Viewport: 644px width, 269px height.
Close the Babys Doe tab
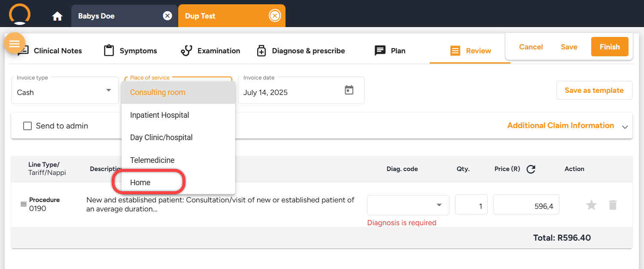tap(167, 16)
